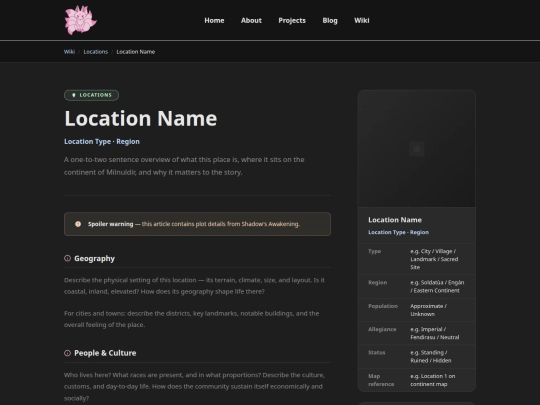Open the Blog nav item

330,20
